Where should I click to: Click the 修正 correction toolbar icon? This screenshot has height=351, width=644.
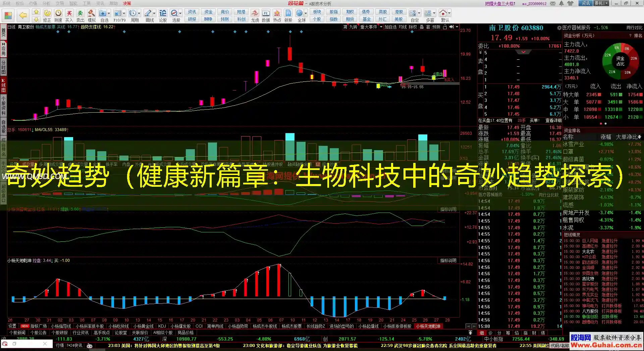47,15
